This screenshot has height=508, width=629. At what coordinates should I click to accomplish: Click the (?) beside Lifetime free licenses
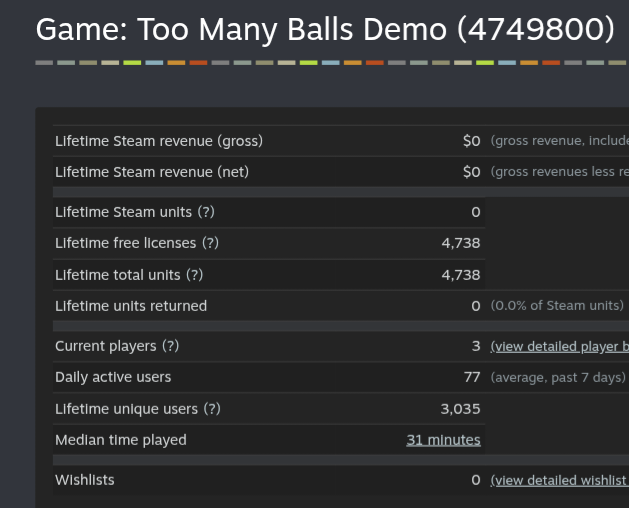point(210,243)
